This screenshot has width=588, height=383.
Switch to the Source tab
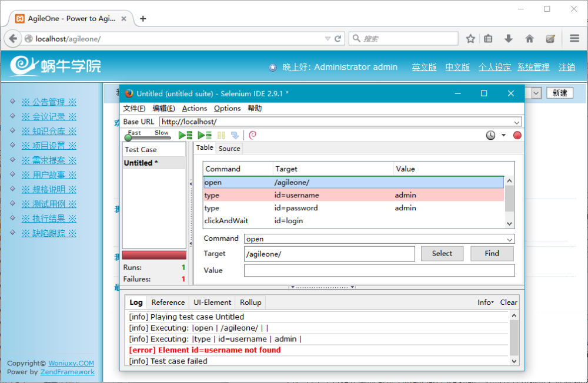229,149
